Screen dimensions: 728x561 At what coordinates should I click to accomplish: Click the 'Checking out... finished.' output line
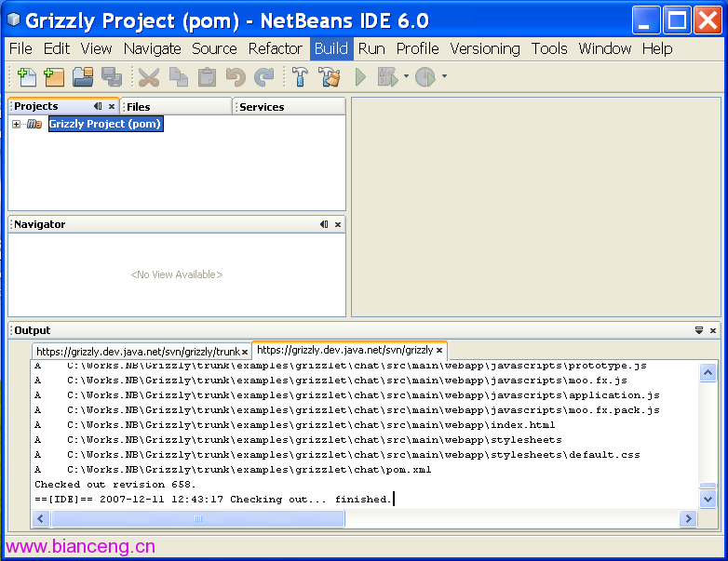pyautogui.click(x=213, y=500)
